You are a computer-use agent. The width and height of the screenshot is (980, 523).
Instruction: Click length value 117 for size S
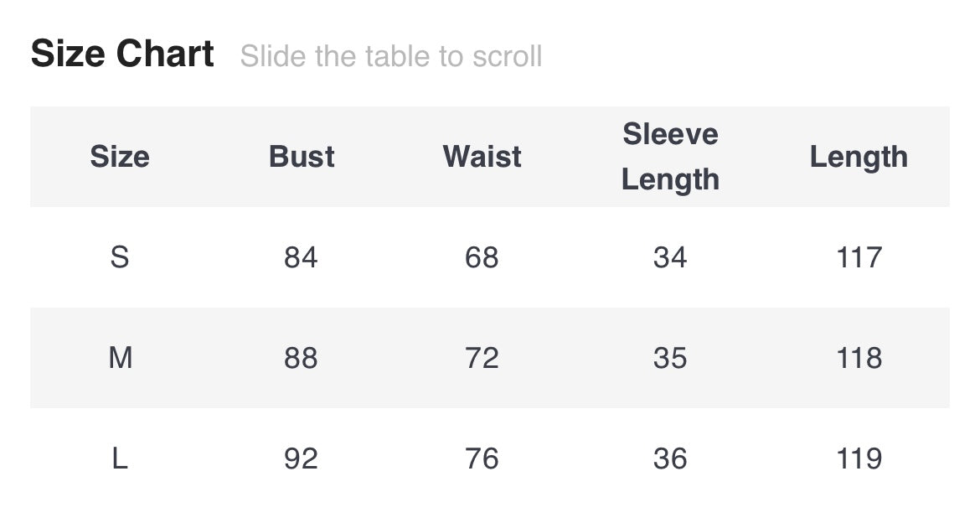(x=859, y=257)
